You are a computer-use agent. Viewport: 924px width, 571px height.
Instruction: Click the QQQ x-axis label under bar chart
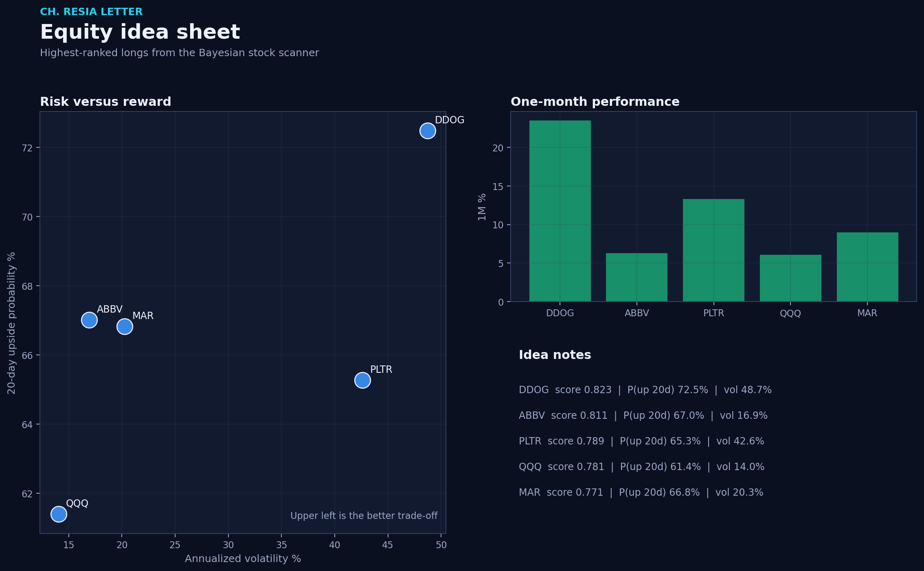point(790,313)
